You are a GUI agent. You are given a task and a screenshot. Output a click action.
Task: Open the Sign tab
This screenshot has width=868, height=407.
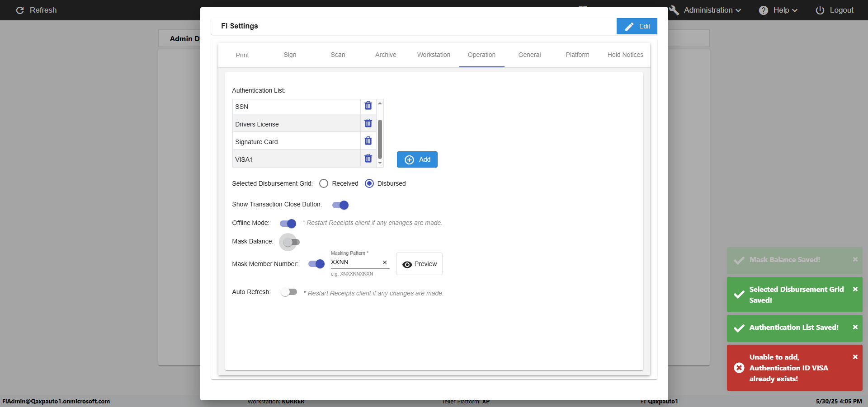pyautogui.click(x=290, y=55)
